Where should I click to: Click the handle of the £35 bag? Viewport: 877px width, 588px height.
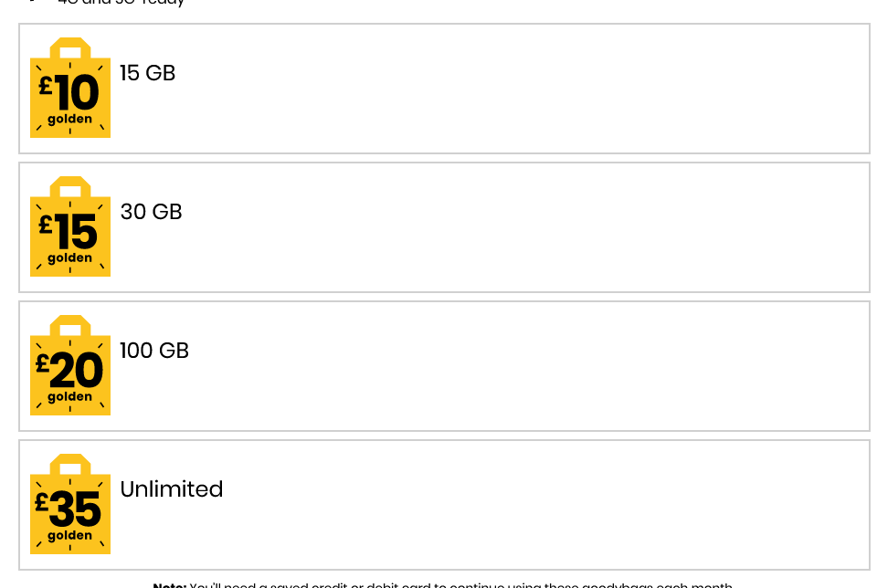[x=70, y=465]
